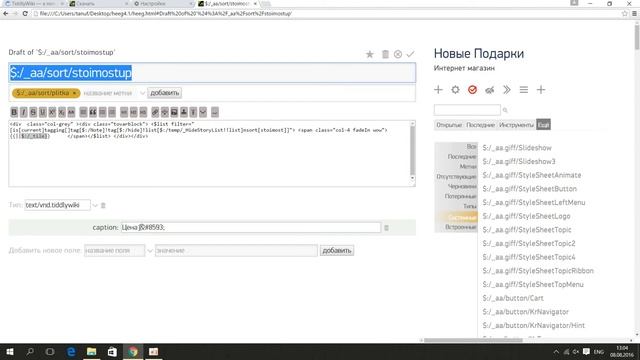The image size is (640, 360).
Task: Select the Типы vertical tab
Action: pos(470,207)
